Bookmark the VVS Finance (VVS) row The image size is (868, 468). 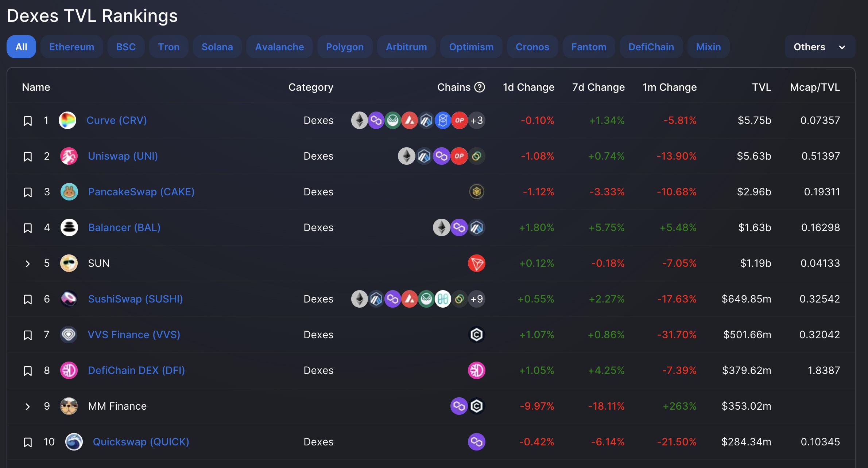28,335
